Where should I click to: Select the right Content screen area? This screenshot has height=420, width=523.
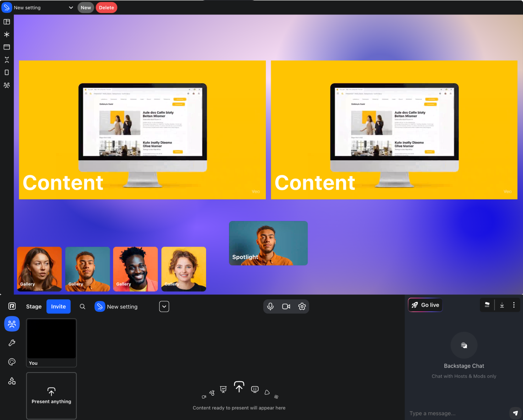(x=394, y=130)
